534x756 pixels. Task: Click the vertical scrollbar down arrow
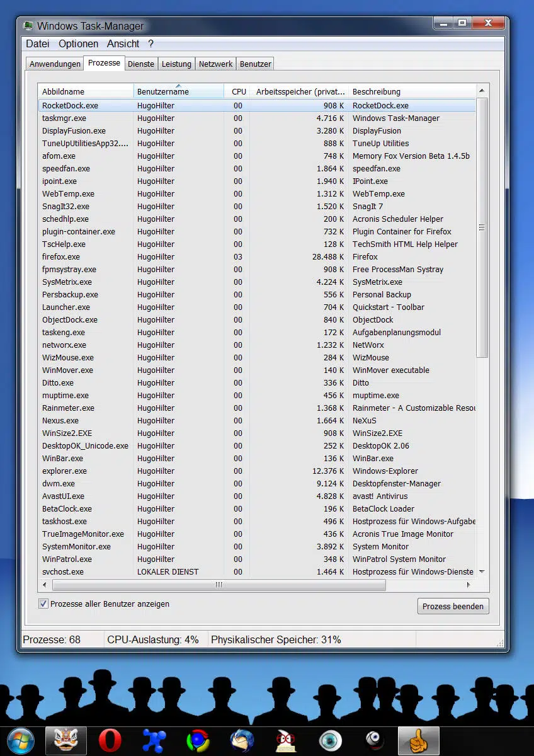coord(482,572)
